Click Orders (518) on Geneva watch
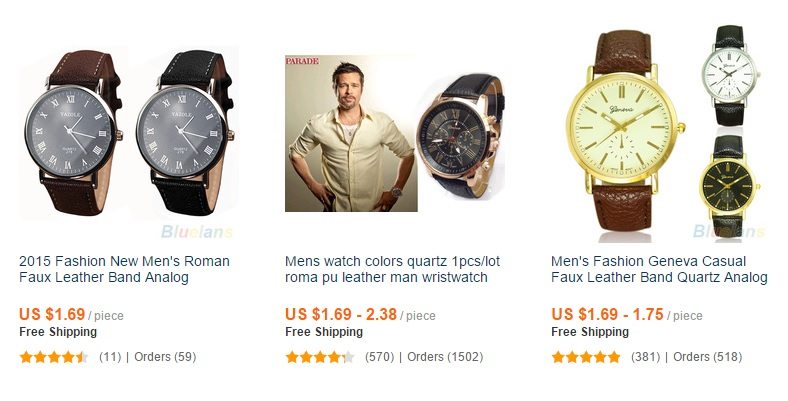Viewport: 788px width, 401px height. coord(707,357)
